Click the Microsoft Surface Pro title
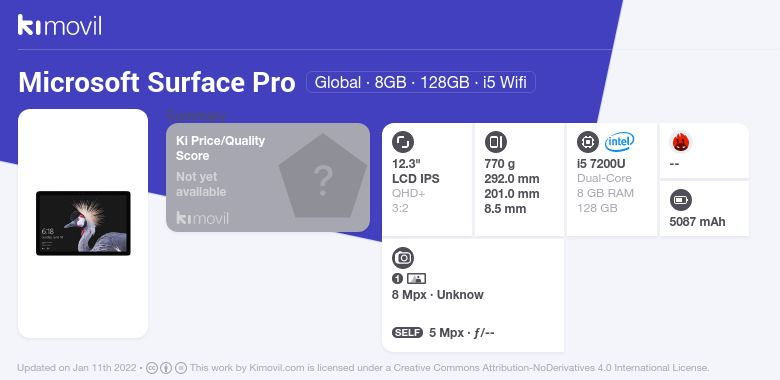Screen dimensions: 780x380 [157, 83]
